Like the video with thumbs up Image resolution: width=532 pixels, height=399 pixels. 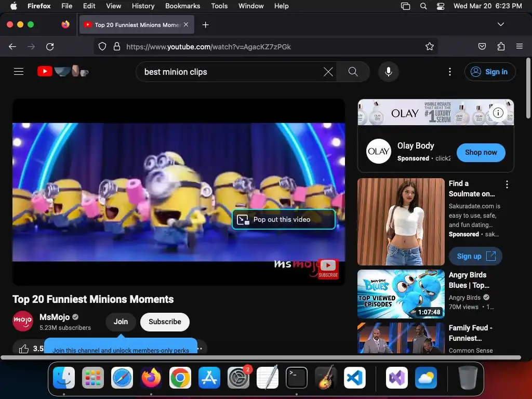coord(24,349)
